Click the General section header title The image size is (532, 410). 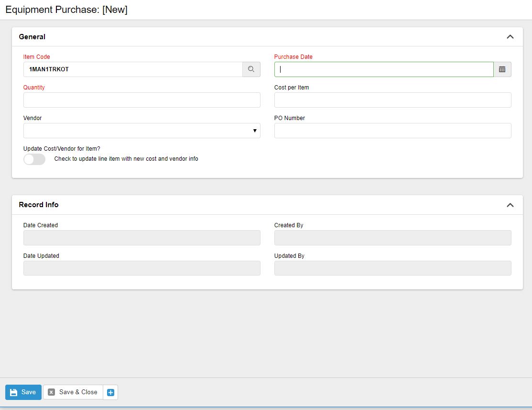click(x=32, y=37)
